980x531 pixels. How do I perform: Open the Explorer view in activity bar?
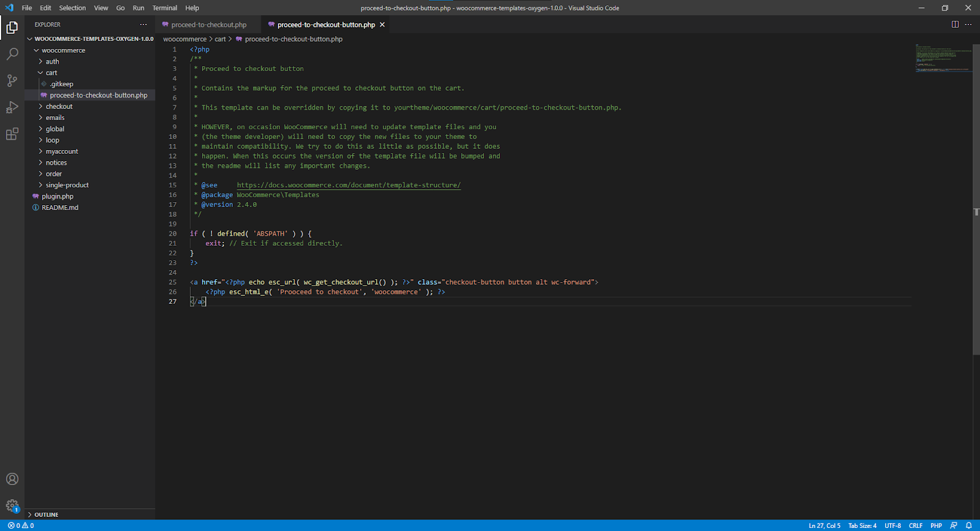[x=12, y=28]
